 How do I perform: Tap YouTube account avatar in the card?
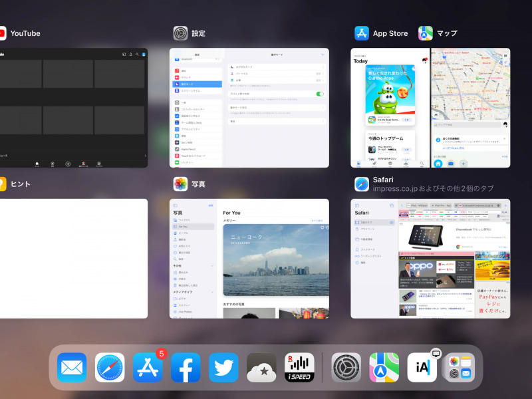pyautogui.click(x=144, y=55)
